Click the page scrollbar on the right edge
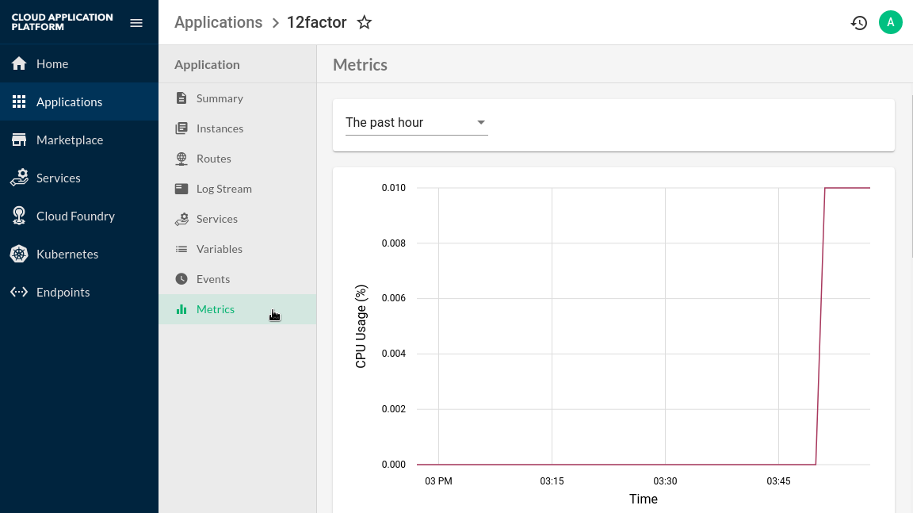The image size is (913, 513). (910, 300)
